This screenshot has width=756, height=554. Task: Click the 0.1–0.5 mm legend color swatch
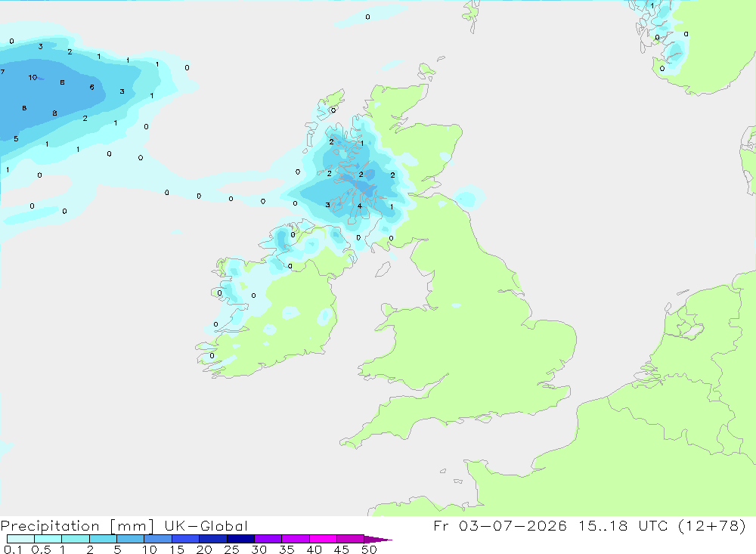click(20, 539)
